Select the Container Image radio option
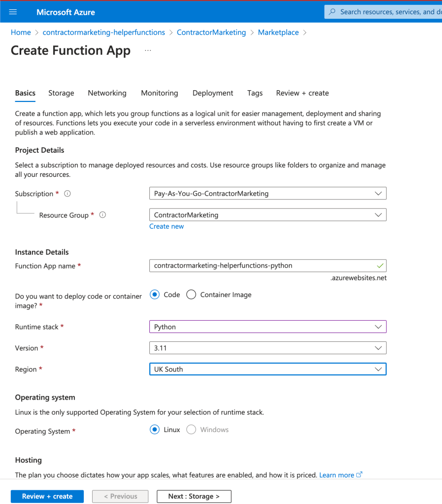Image resolution: width=442 pixels, height=504 pixels. 191,295
